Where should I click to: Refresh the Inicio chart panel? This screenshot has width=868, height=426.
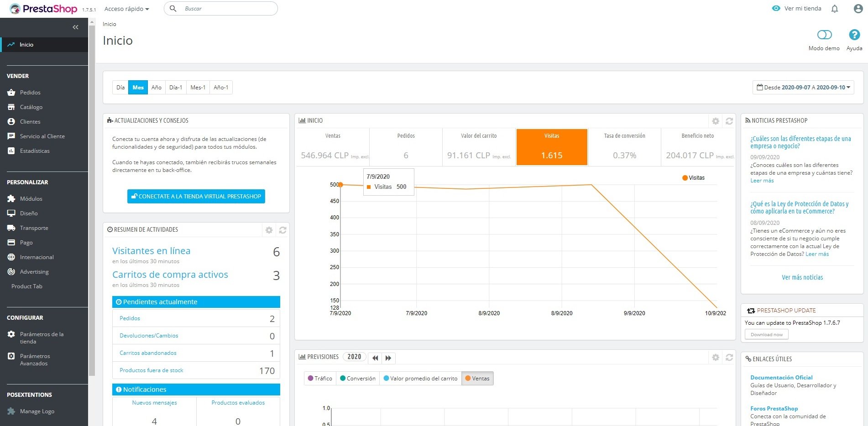[729, 121]
